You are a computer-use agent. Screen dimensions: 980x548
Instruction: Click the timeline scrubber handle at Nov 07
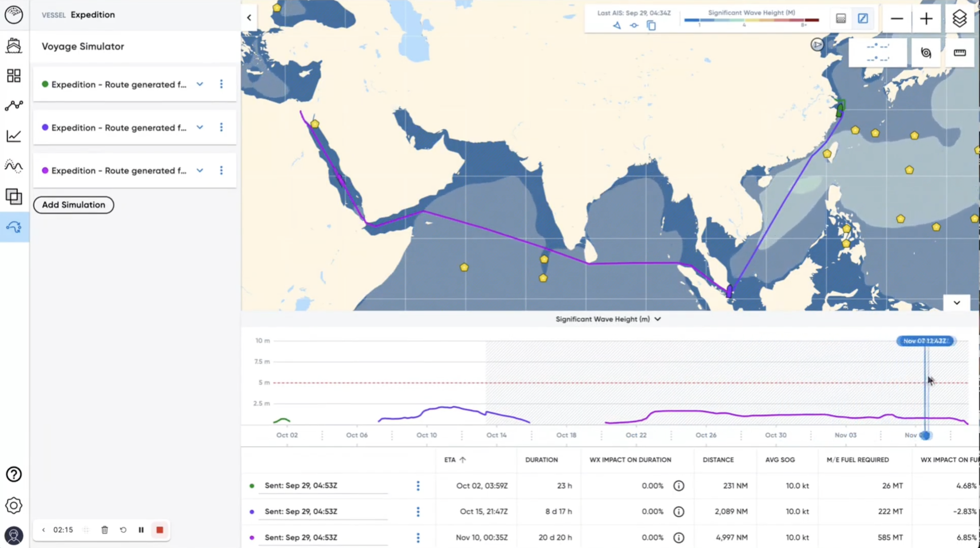[925, 435]
